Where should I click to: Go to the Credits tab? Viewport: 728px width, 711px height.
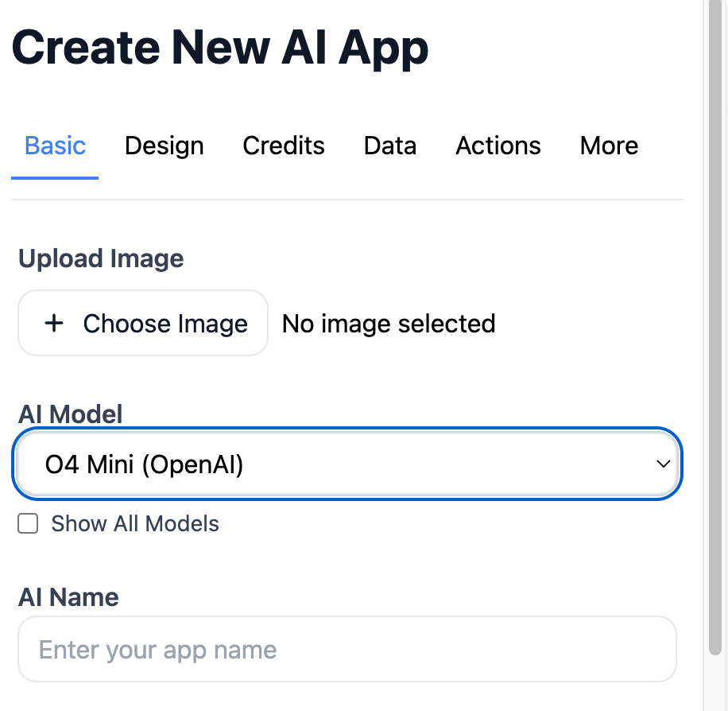tap(284, 146)
